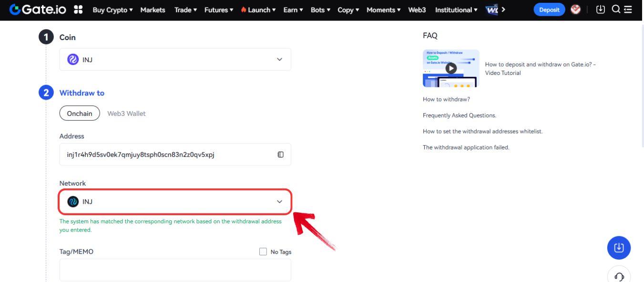Screen dimensions: 644x282
Task: Click the blue Deposit button
Action: click(549, 10)
